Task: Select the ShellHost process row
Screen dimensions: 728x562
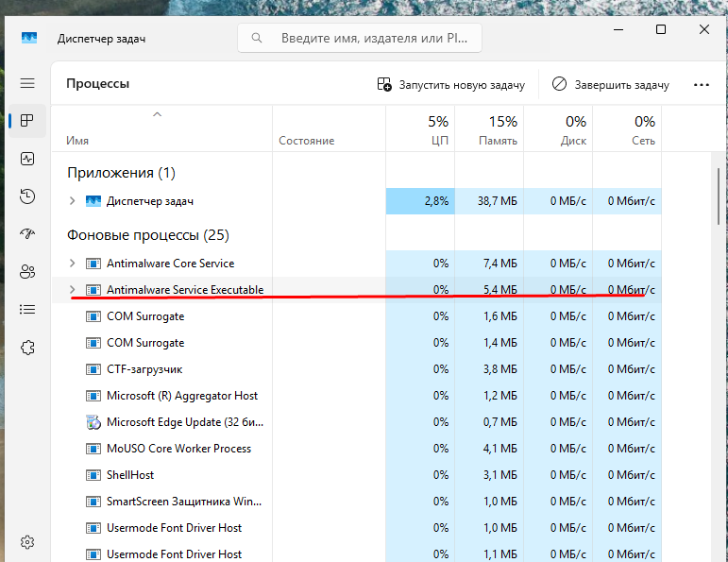Action: pos(356,475)
